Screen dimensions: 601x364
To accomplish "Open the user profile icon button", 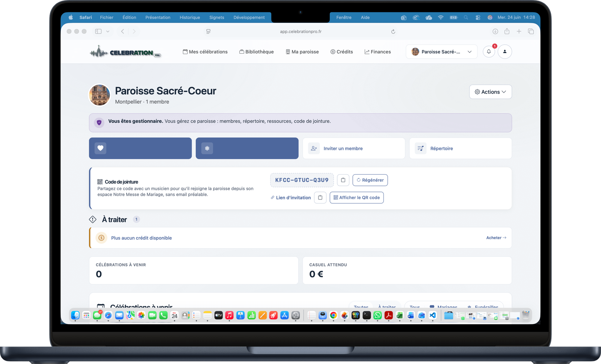I will 505,51.
